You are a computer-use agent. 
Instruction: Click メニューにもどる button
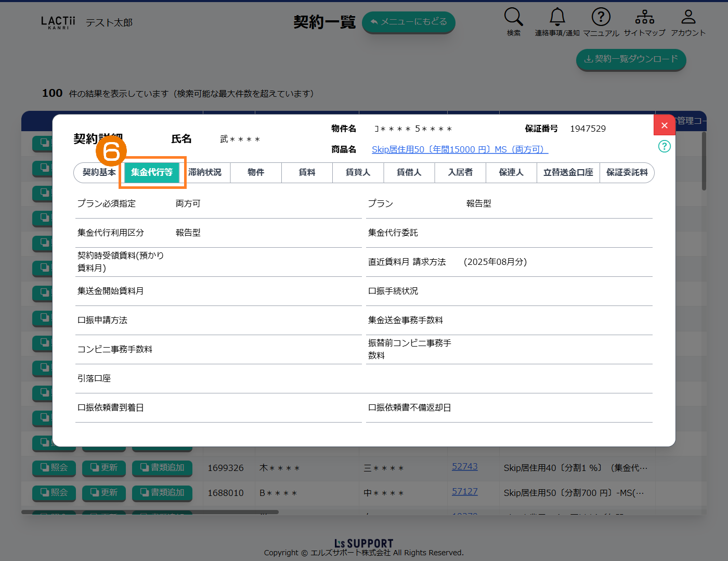coord(408,22)
